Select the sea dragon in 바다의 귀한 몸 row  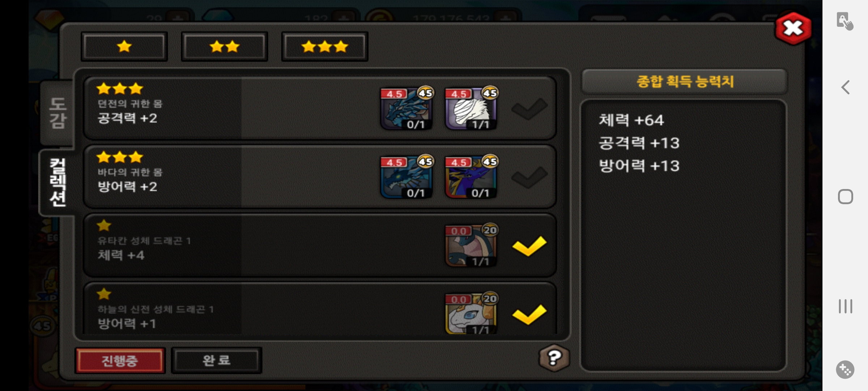coord(407,177)
